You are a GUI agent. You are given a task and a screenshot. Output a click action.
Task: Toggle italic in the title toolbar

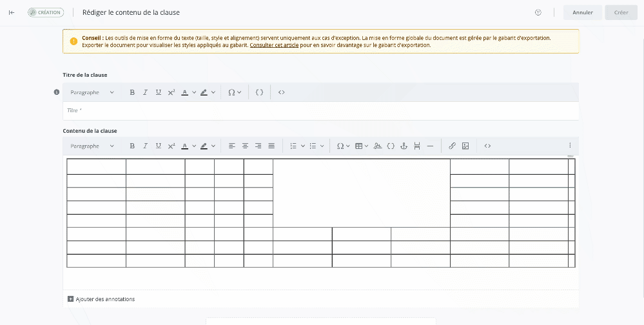pyautogui.click(x=146, y=92)
